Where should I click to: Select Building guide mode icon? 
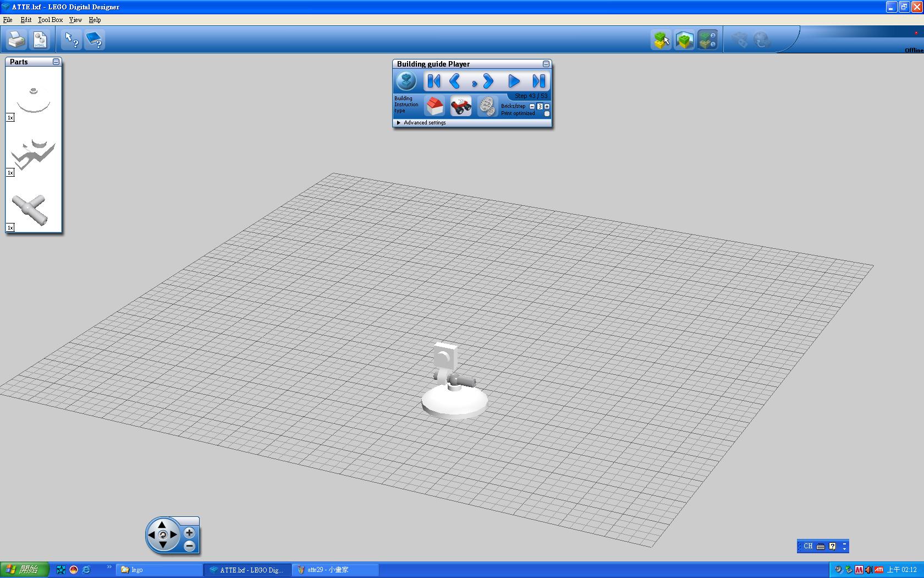(x=707, y=40)
